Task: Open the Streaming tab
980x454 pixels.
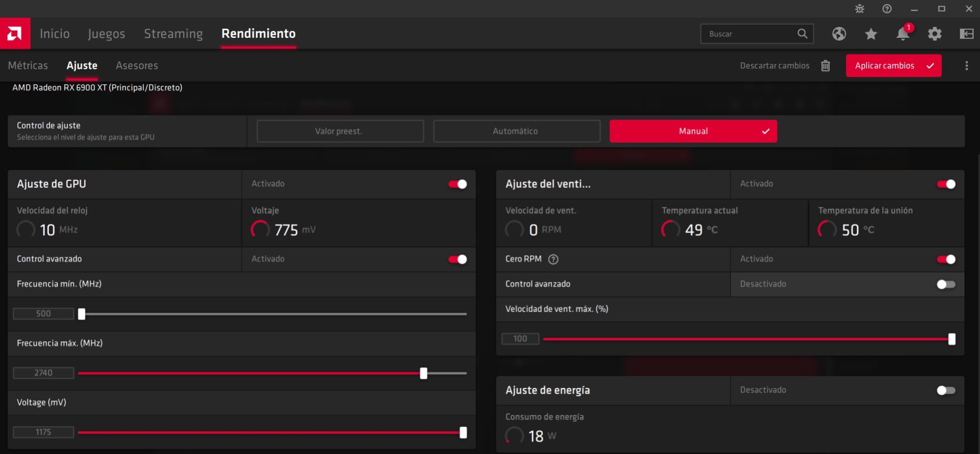Action: pos(173,34)
